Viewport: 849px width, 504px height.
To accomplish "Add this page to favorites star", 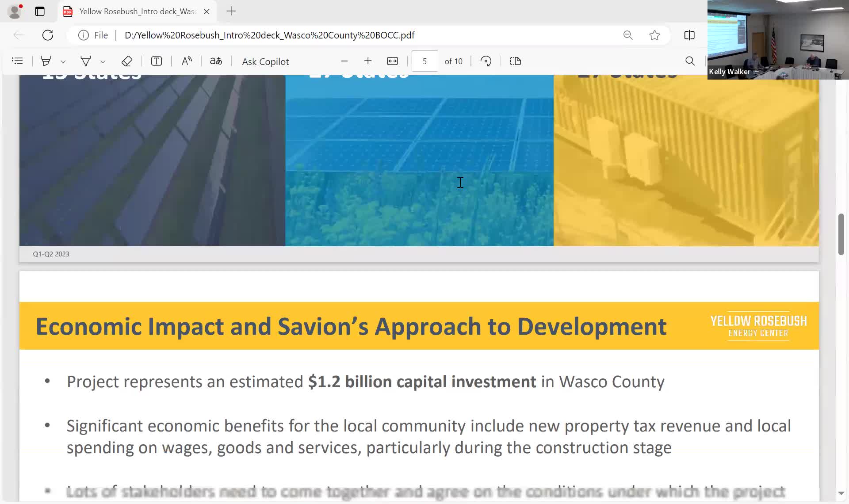I will [655, 35].
